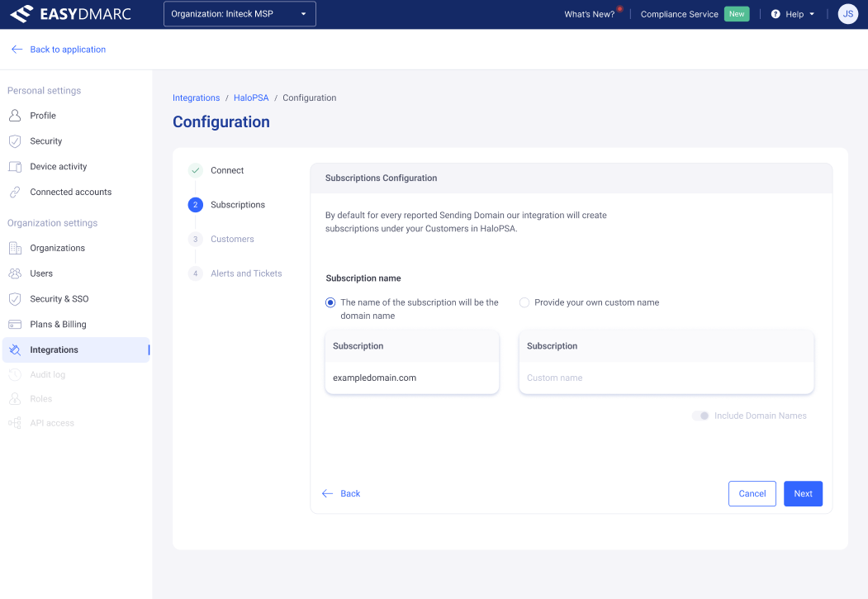The height and width of the screenshot is (599, 868).
Task: Click the Back link in wizard
Action: (350, 493)
